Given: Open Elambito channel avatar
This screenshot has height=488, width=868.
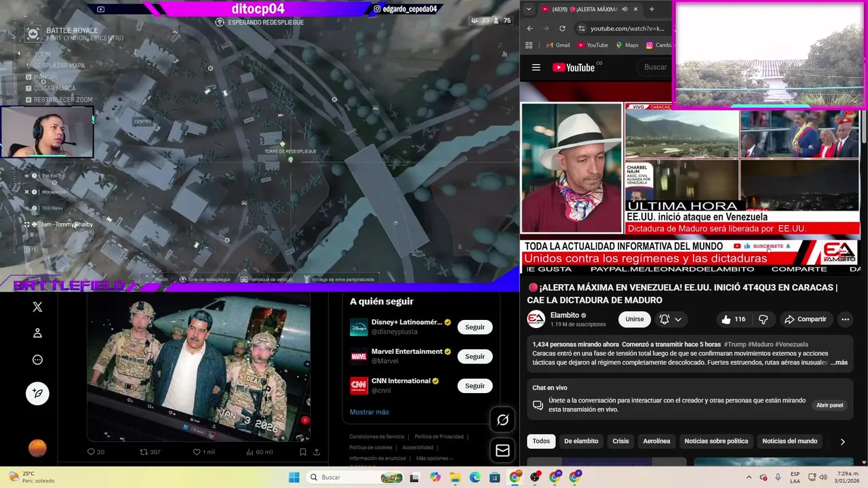Looking at the screenshot, I should click(x=536, y=319).
